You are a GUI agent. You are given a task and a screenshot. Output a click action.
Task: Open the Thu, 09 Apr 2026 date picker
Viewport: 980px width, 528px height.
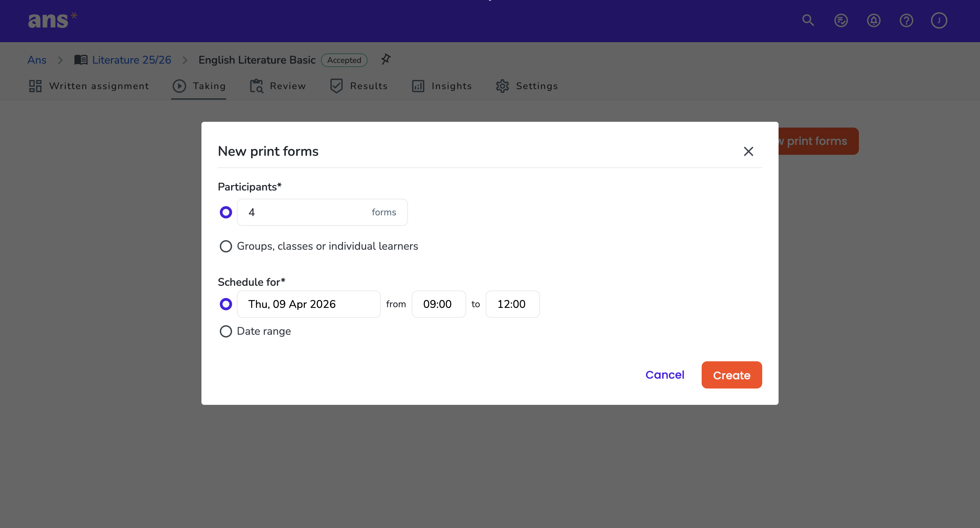point(309,304)
